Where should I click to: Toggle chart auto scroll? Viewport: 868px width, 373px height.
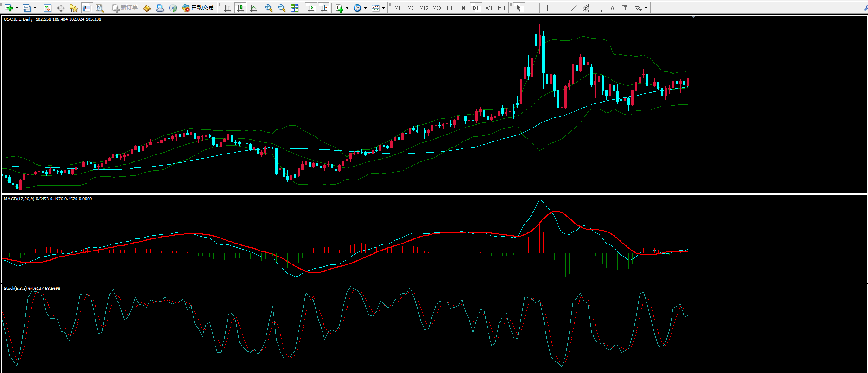(311, 8)
